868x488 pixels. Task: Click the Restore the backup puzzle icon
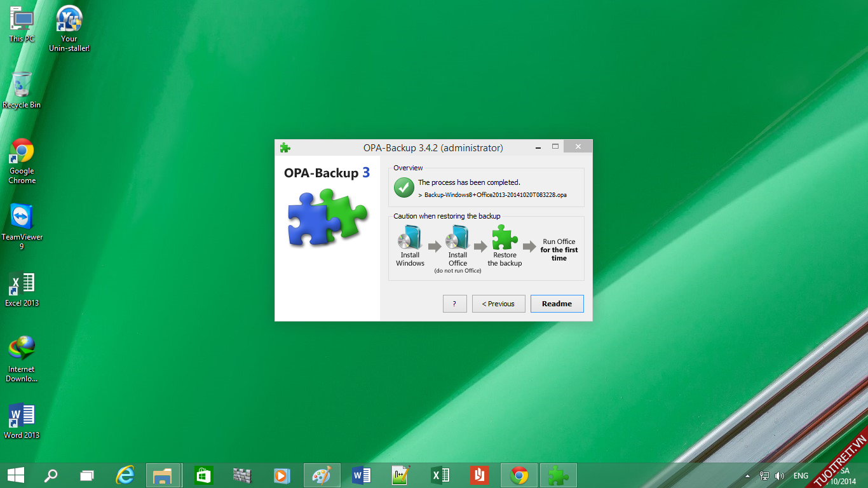505,238
